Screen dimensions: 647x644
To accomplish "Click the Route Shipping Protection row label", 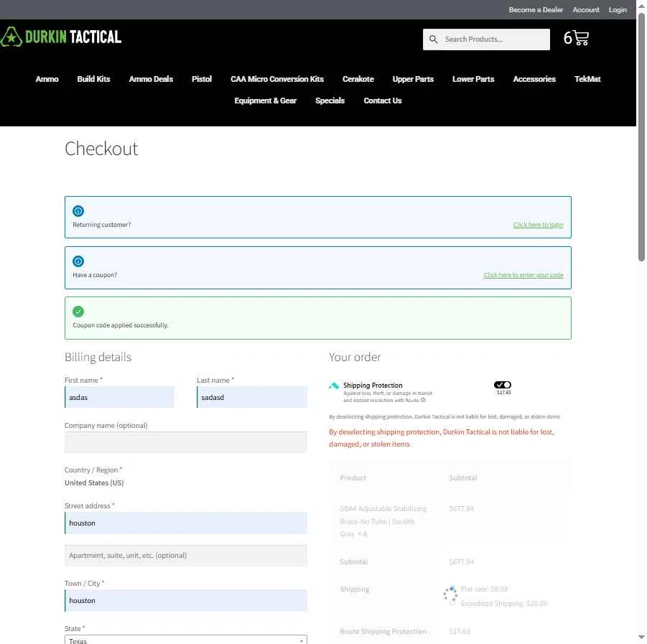I will coord(383,632).
